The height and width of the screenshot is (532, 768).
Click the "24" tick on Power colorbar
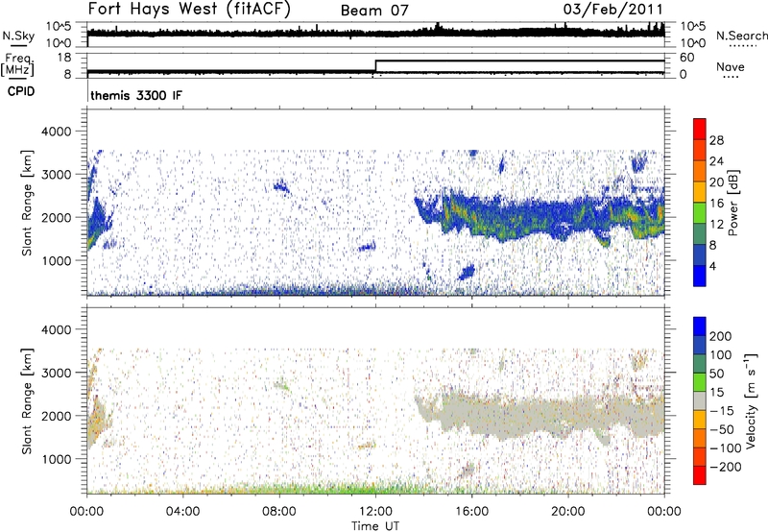point(716,161)
